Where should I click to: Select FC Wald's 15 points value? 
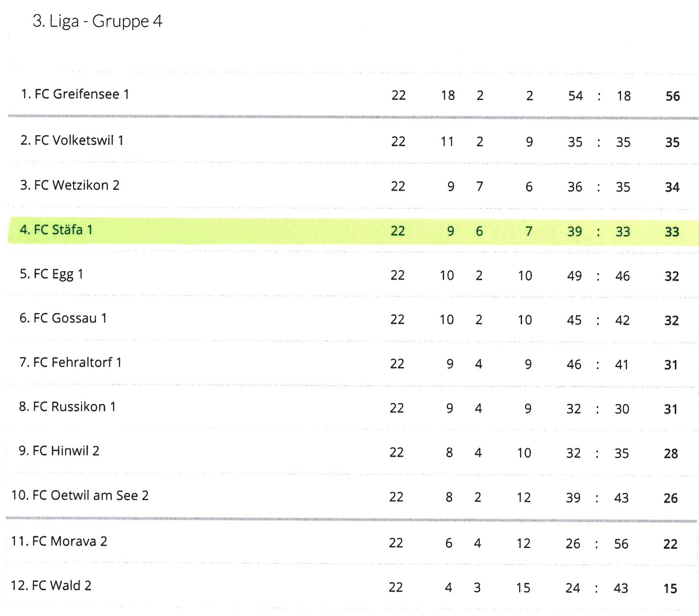click(670, 588)
